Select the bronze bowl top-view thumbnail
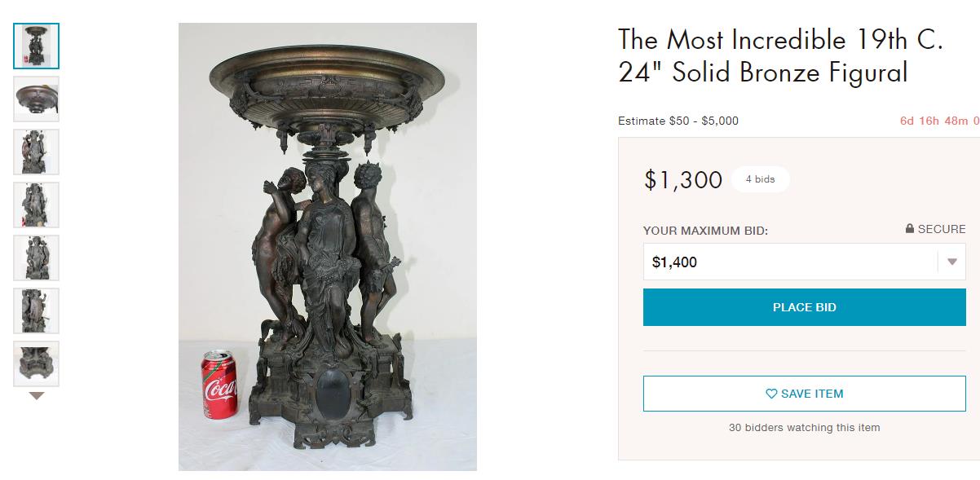This screenshot has width=980, height=480. click(x=35, y=99)
